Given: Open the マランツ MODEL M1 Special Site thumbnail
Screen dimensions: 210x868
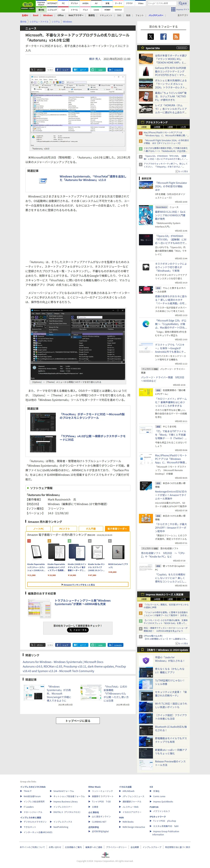Looking at the screenshot, I should point(146,59).
